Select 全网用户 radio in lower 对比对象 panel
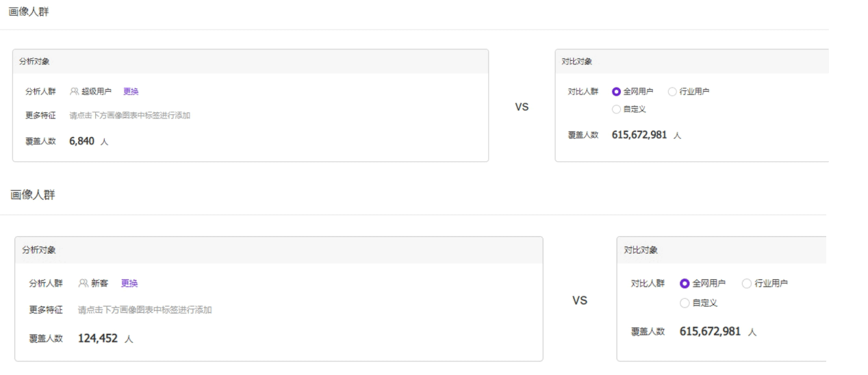Image resolution: width=868 pixels, height=375 pixels. (685, 283)
